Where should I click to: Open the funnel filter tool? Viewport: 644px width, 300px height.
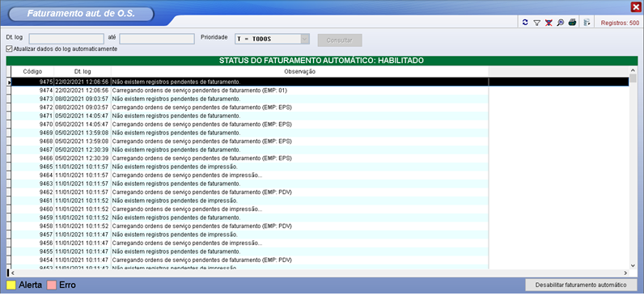[536, 23]
